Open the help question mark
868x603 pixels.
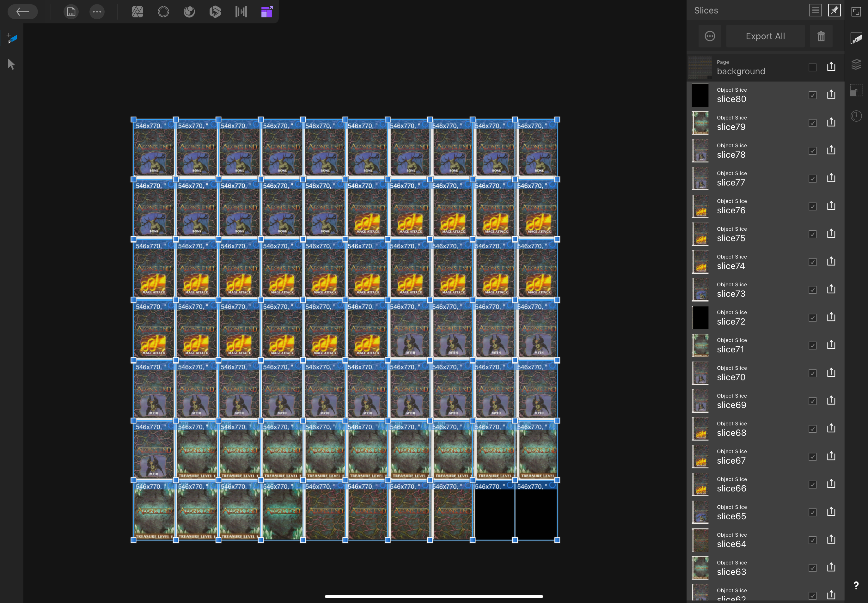pos(856,585)
